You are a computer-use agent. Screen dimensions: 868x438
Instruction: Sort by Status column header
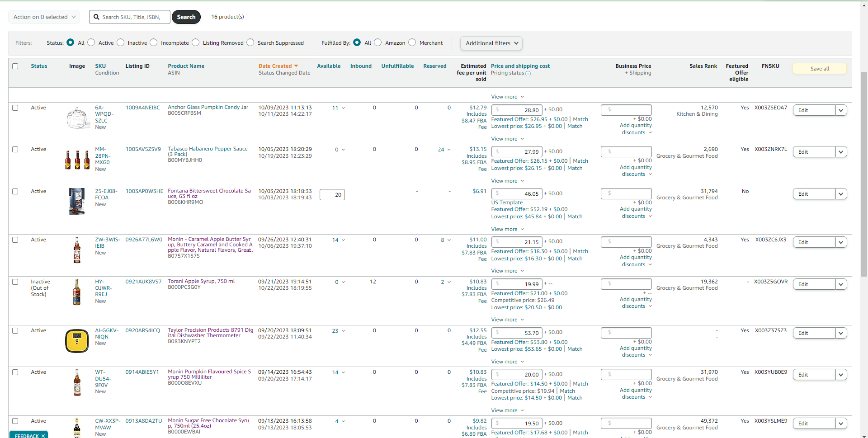tap(39, 66)
